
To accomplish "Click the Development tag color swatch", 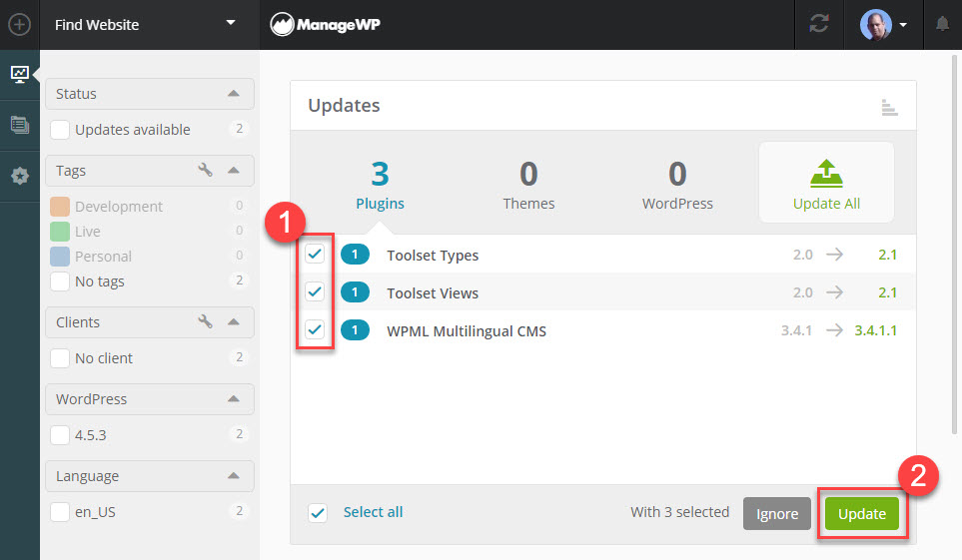I will coord(60,207).
